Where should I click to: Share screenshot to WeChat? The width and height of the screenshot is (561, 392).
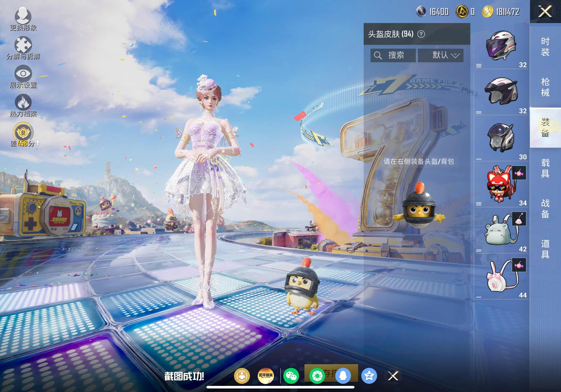click(x=291, y=376)
